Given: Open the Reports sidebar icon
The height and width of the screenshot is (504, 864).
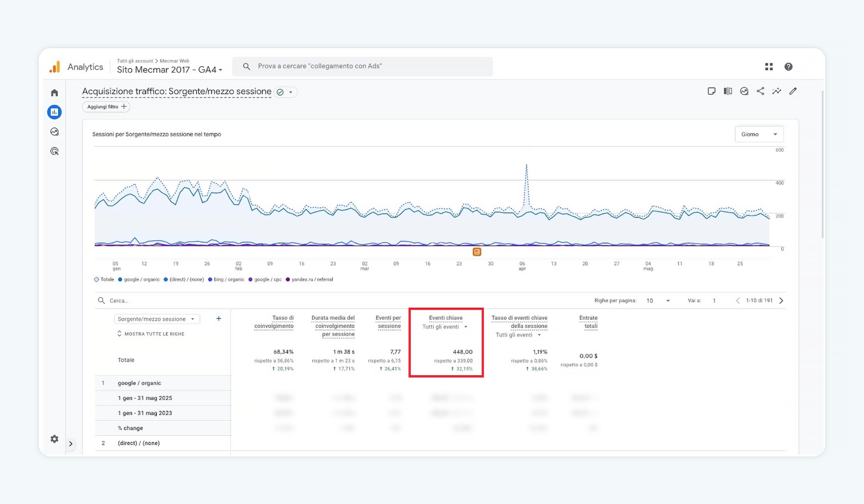Looking at the screenshot, I should (55, 112).
